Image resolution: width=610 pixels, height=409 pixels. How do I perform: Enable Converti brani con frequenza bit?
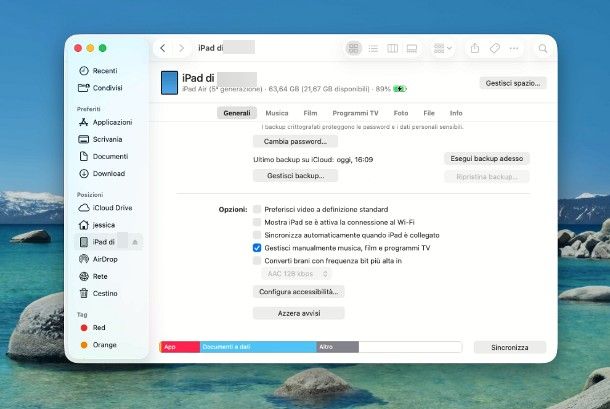click(x=257, y=261)
